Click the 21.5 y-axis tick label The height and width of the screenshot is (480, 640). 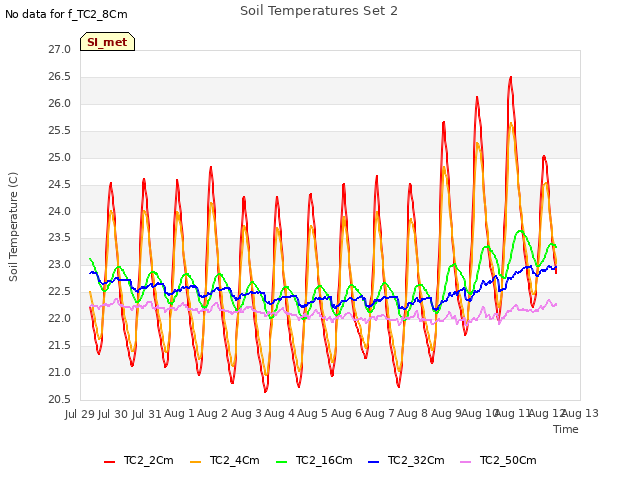(x=60, y=345)
